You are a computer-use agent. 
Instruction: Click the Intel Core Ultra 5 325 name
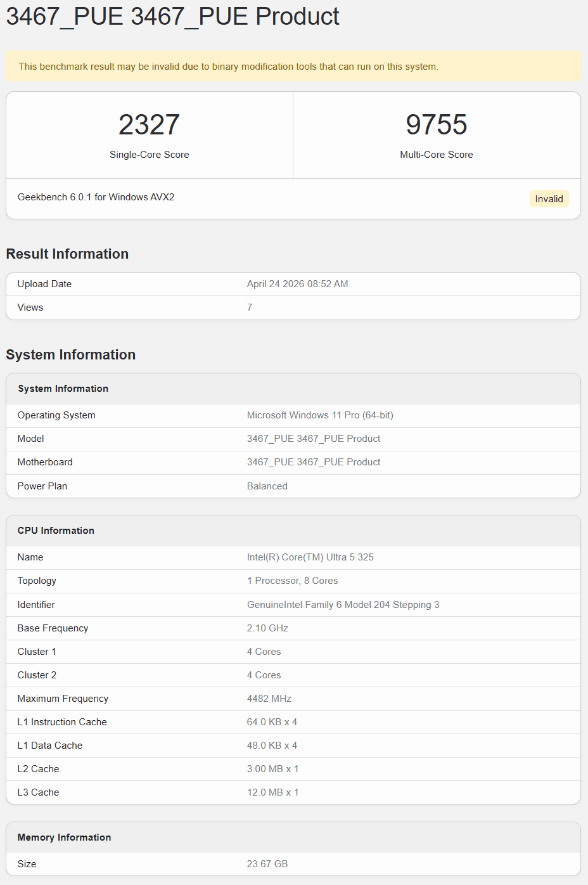click(x=310, y=557)
